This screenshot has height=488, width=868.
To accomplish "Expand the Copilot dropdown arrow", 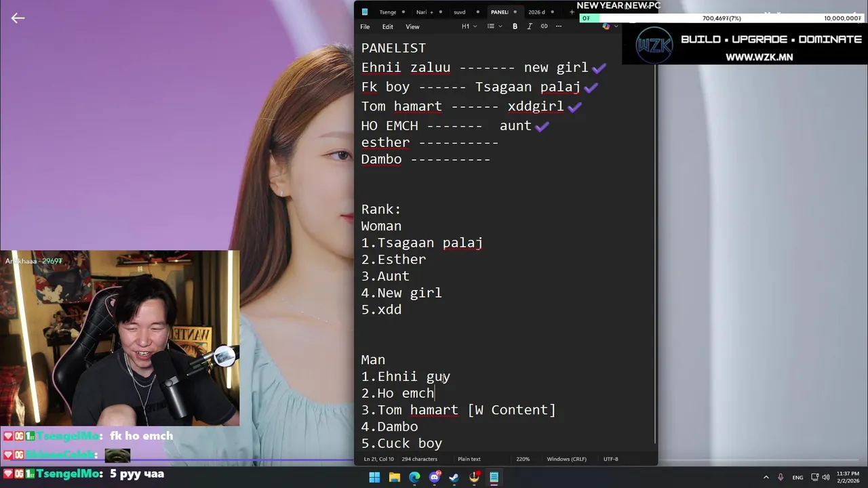I will click(616, 26).
